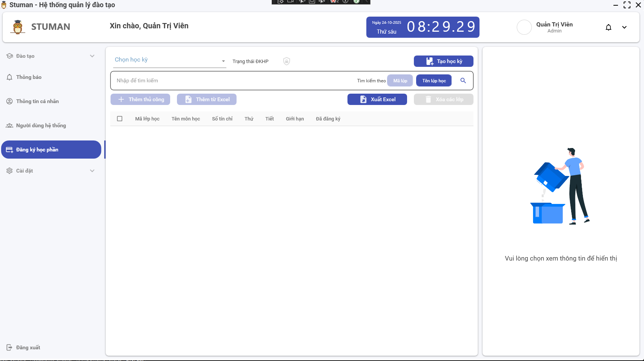Click the search magnifier icon
Screen dimensions: 644x361
coord(463,80)
